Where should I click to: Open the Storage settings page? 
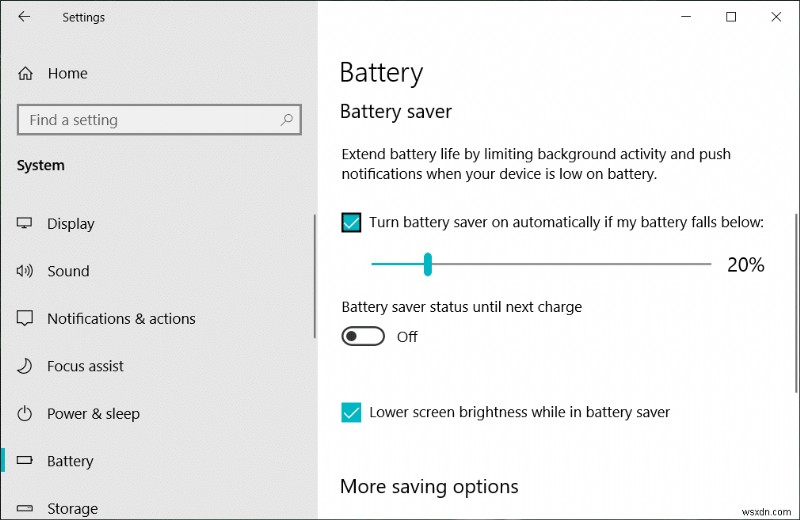[72, 509]
